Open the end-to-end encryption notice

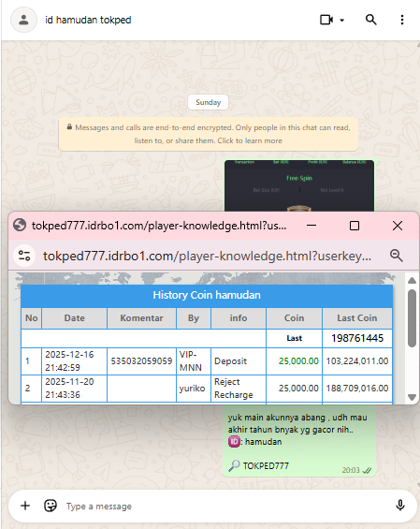coord(209,134)
